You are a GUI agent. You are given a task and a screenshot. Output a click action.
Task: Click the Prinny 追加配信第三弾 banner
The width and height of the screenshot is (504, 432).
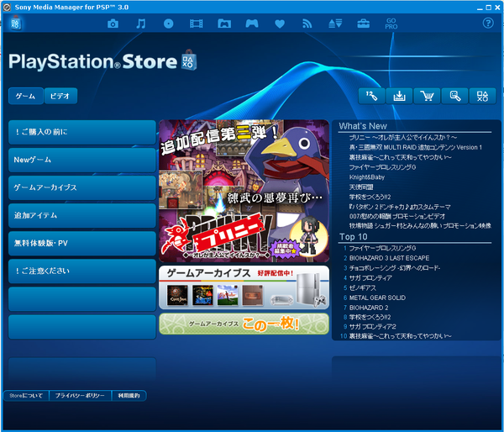[x=244, y=191]
